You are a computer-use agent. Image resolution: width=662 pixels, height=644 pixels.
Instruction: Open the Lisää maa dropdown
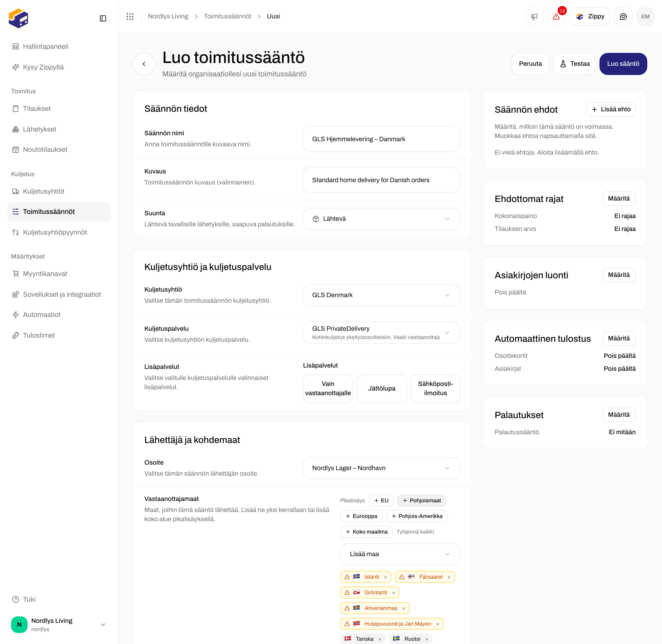click(x=400, y=554)
